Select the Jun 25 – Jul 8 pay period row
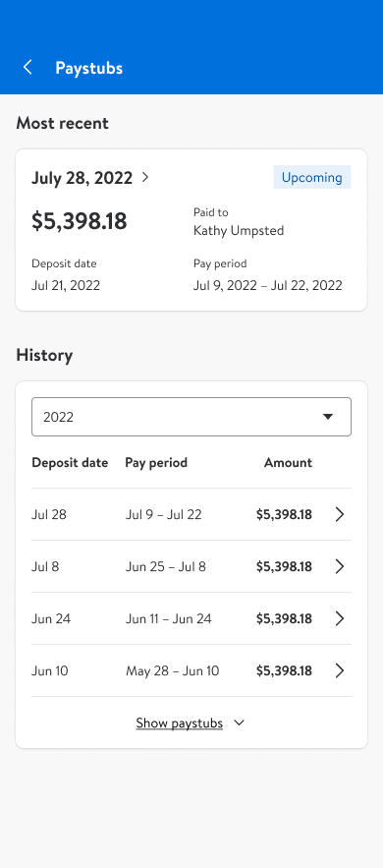The height and width of the screenshot is (868, 383). pos(191,566)
